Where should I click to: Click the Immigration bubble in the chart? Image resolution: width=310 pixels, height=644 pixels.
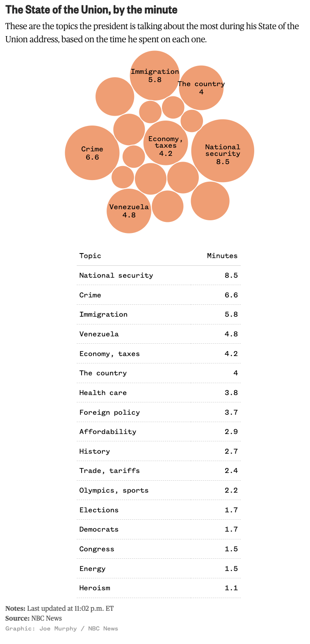pos(155,75)
